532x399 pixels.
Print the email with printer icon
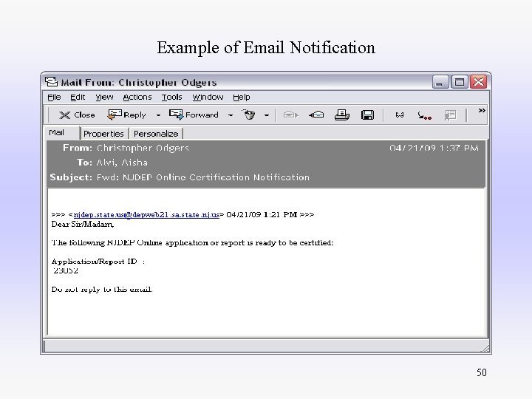pyautogui.click(x=342, y=115)
